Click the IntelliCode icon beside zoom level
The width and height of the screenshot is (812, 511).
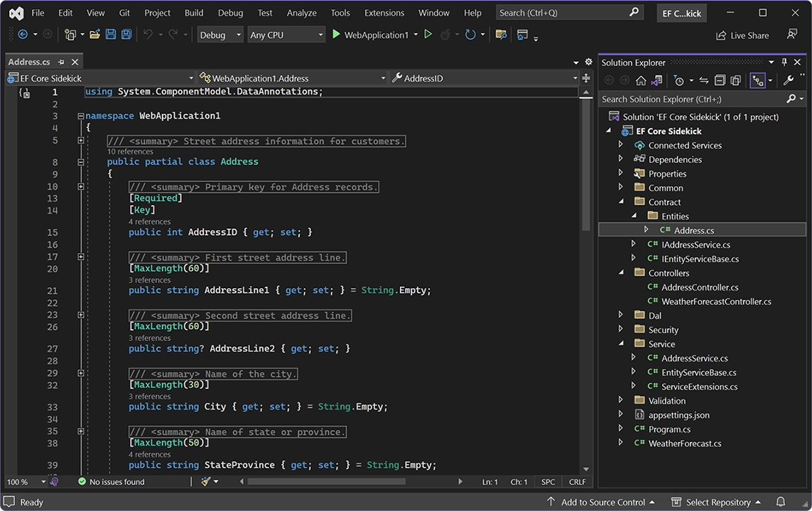point(54,481)
